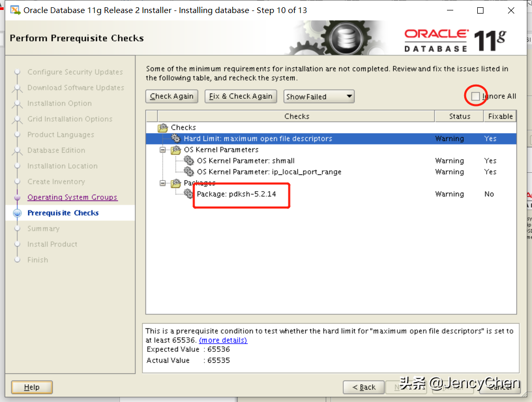
Task: Select Hard Limit maximum open file descriptors
Action: [x=331, y=138]
